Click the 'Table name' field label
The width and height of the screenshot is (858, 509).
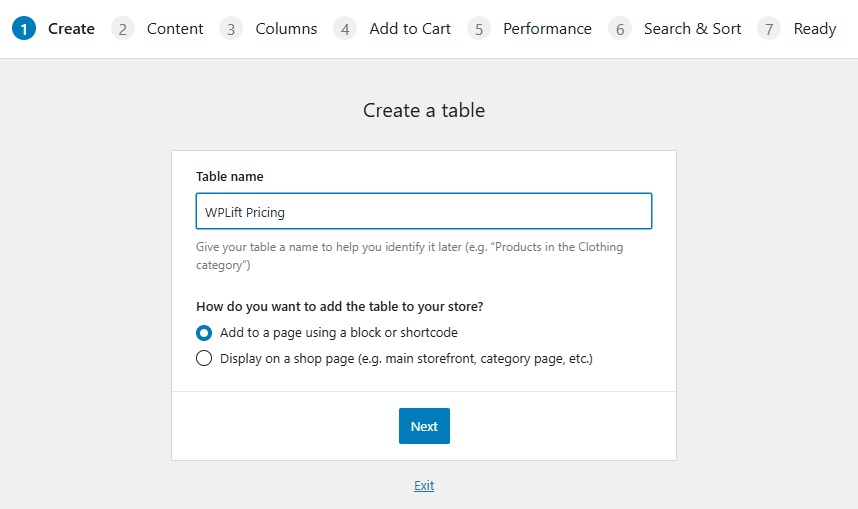coord(230,177)
